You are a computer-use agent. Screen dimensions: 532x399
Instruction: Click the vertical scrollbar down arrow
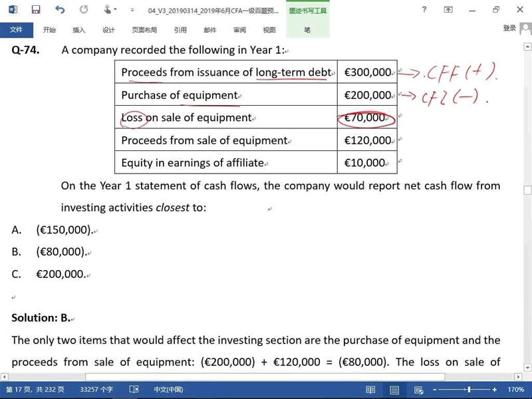pos(527,368)
